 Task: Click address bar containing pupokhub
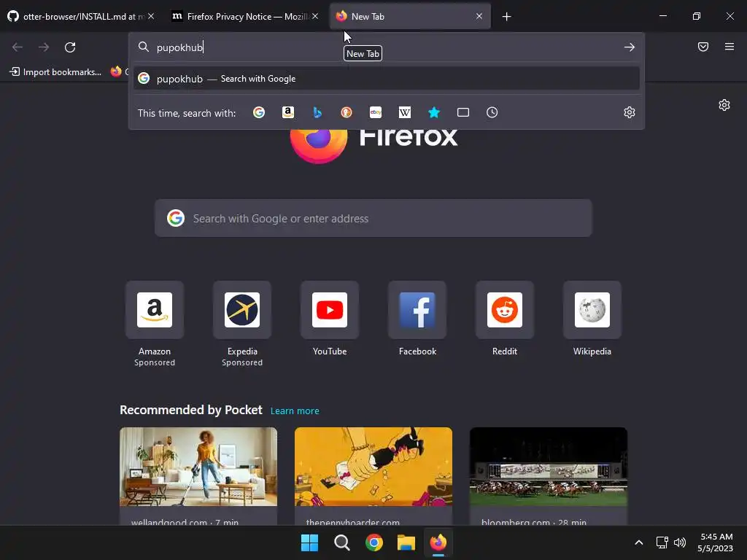click(387, 47)
